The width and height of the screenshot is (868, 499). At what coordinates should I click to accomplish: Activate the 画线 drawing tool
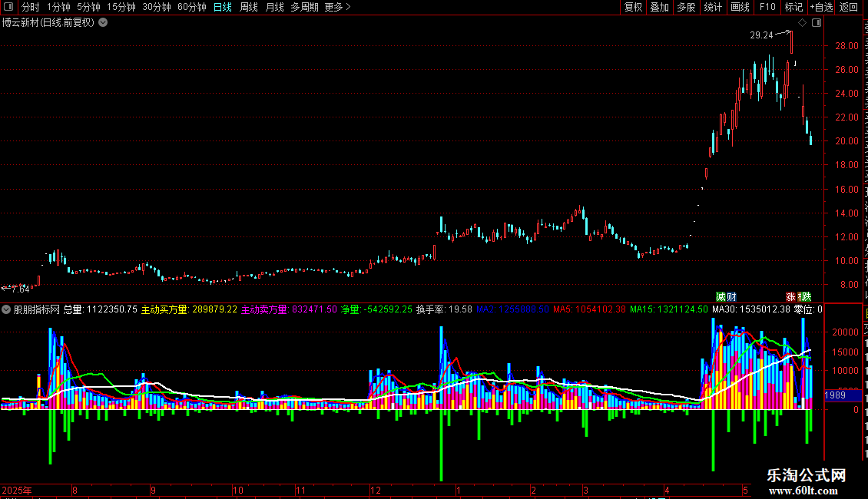pos(740,7)
